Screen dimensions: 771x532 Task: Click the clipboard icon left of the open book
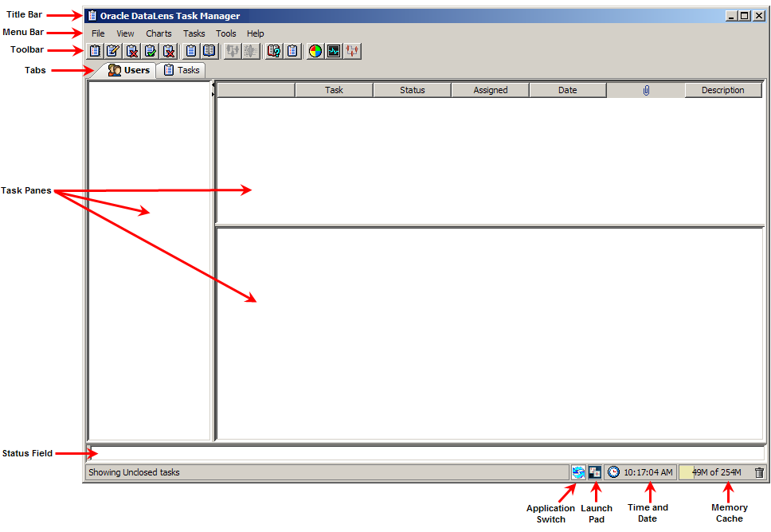pos(191,51)
